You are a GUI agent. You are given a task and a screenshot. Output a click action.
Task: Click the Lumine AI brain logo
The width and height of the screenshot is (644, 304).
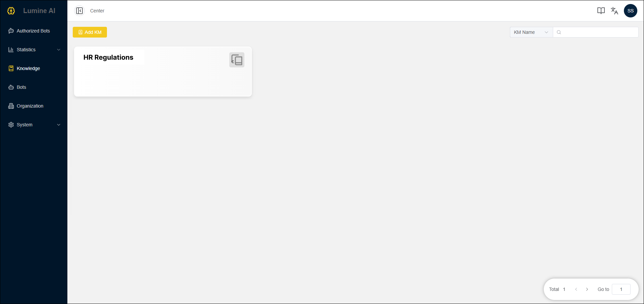11,11
